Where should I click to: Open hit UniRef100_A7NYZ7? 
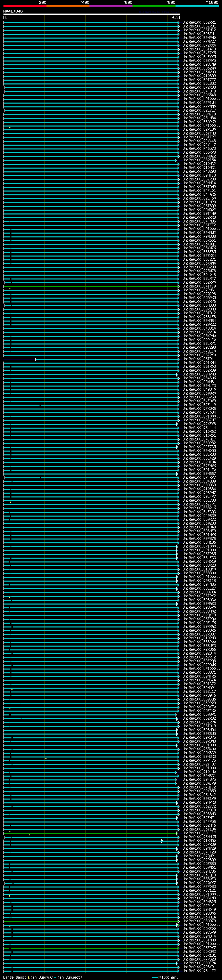pos(199,41)
